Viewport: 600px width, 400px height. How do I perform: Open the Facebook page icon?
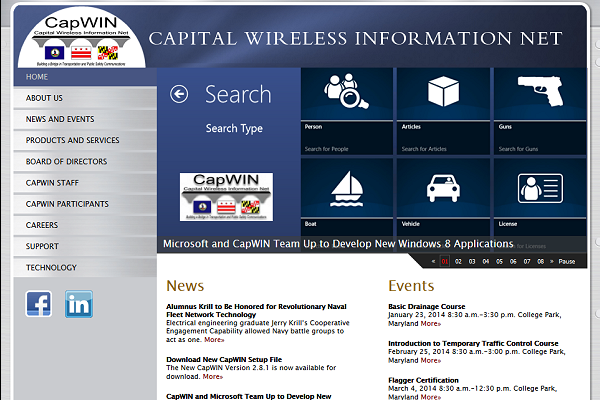point(39,304)
